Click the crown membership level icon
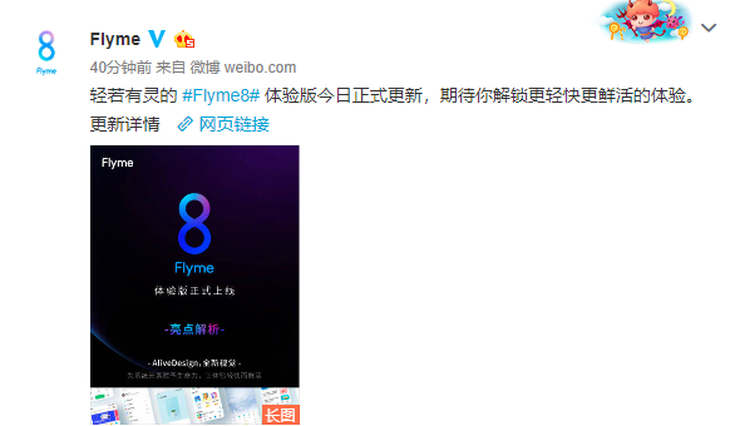 (x=184, y=40)
